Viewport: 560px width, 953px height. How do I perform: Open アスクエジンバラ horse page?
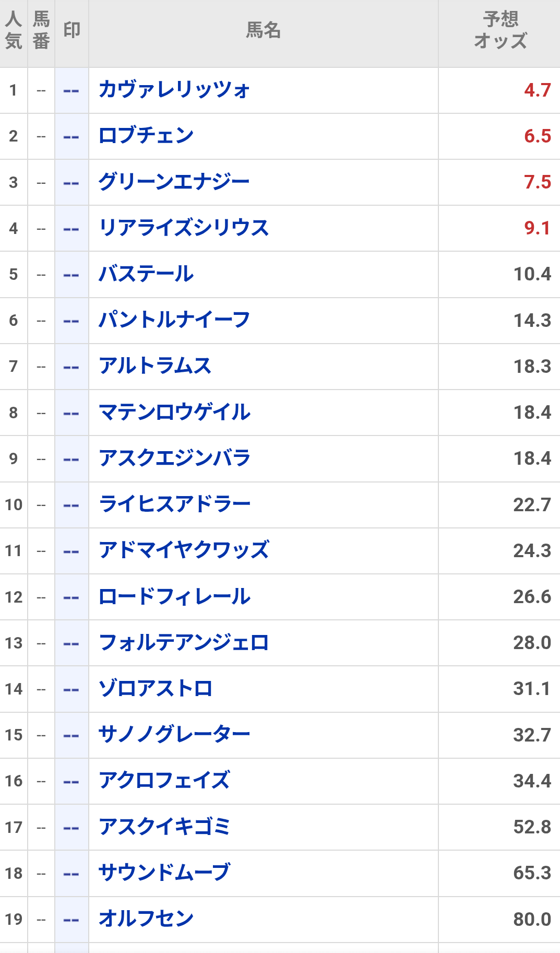click(174, 458)
